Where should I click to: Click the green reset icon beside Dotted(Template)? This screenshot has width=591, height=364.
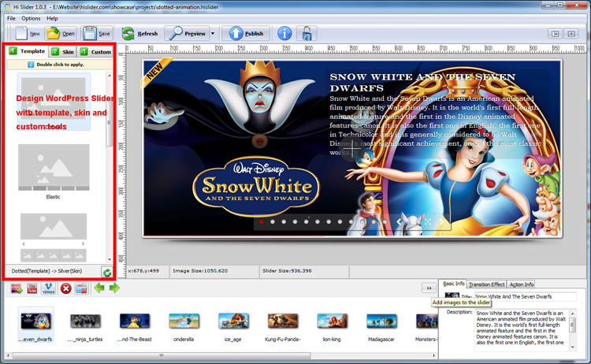107,273
